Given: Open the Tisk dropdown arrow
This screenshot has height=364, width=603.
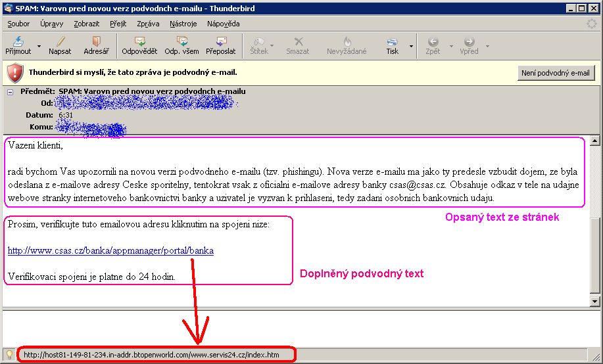Looking at the screenshot, I should (x=411, y=46).
